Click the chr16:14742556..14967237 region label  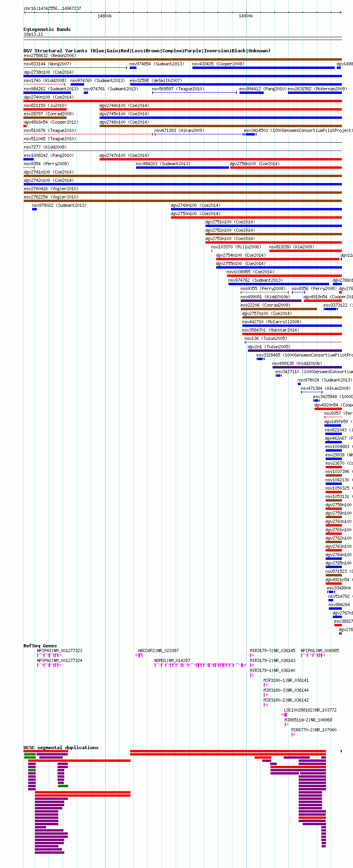52,8
